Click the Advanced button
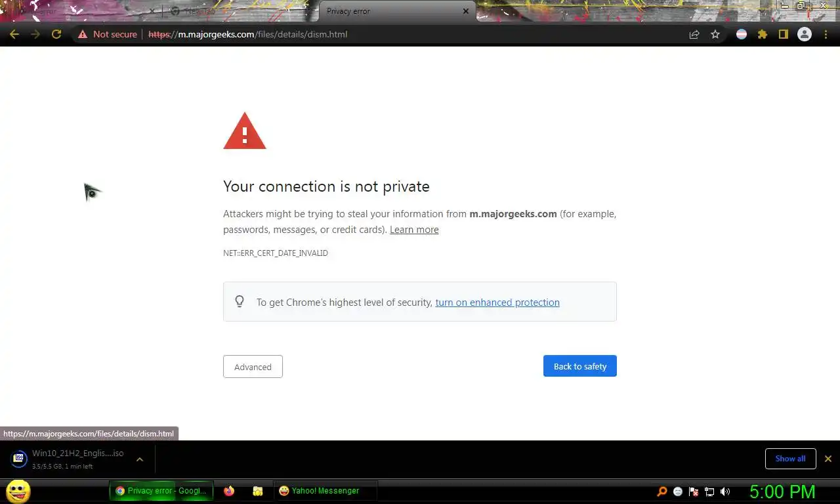Image resolution: width=840 pixels, height=504 pixels. [253, 367]
